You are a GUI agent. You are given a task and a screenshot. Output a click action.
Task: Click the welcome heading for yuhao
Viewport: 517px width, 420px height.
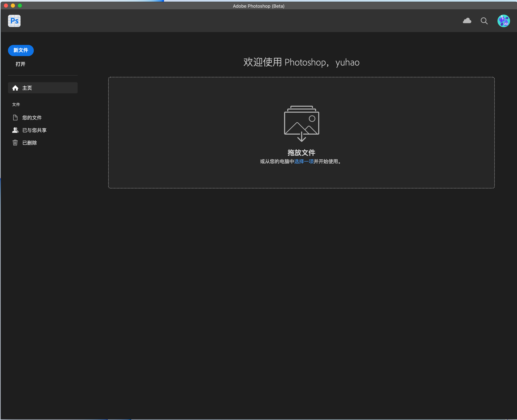pyautogui.click(x=301, y=62)
